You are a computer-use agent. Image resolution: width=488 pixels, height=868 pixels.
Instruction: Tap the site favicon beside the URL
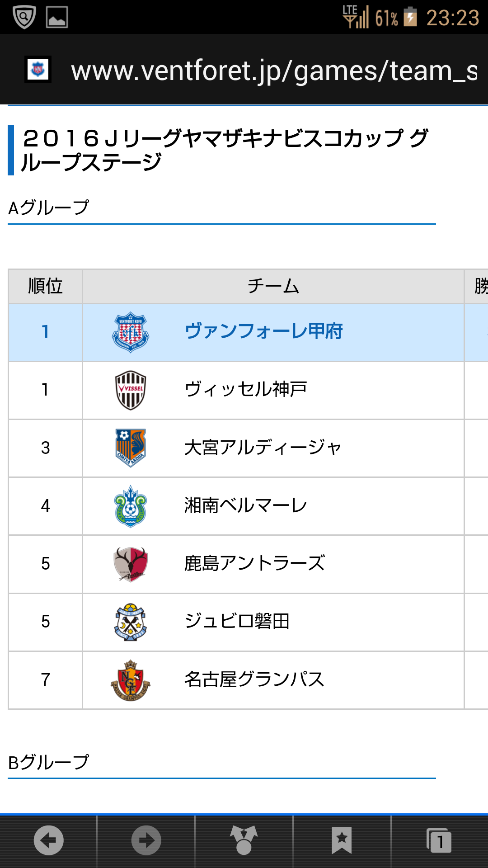tap(38, 69)
